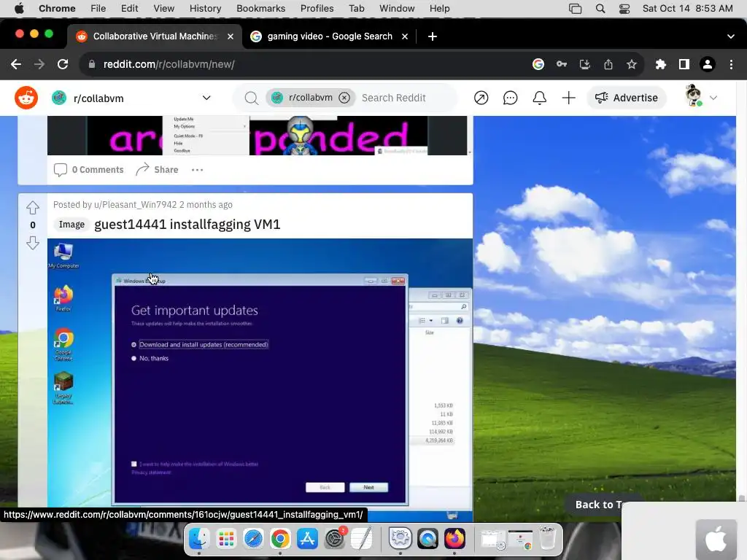
Task: Downvote the guest14441 installfagging VM1 post
Action: click(x=33, y=243)
